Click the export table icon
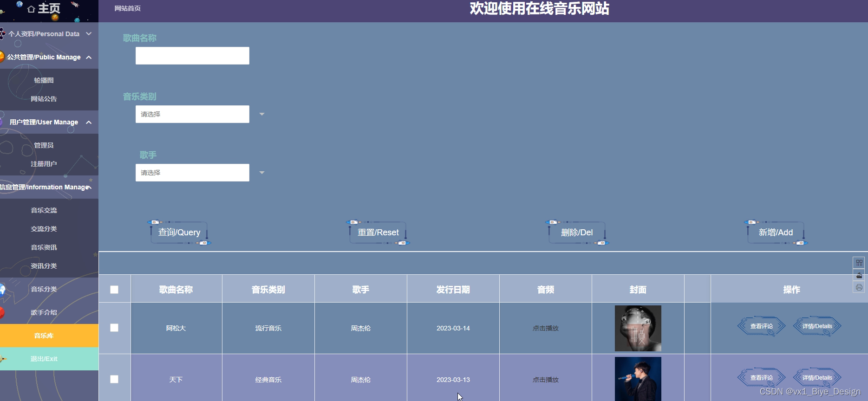868x401 pixels. [x=859, y=275]
